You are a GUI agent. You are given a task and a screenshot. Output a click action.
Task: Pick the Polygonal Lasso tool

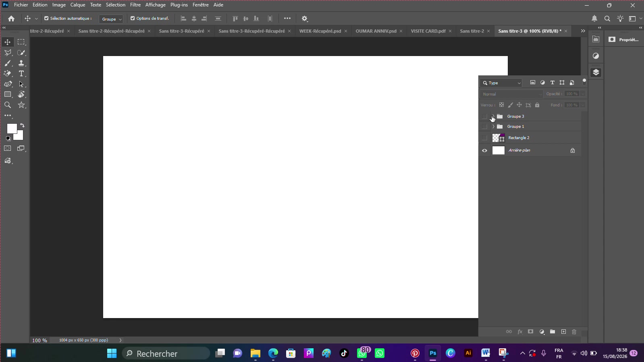click(x=8, y=53)
